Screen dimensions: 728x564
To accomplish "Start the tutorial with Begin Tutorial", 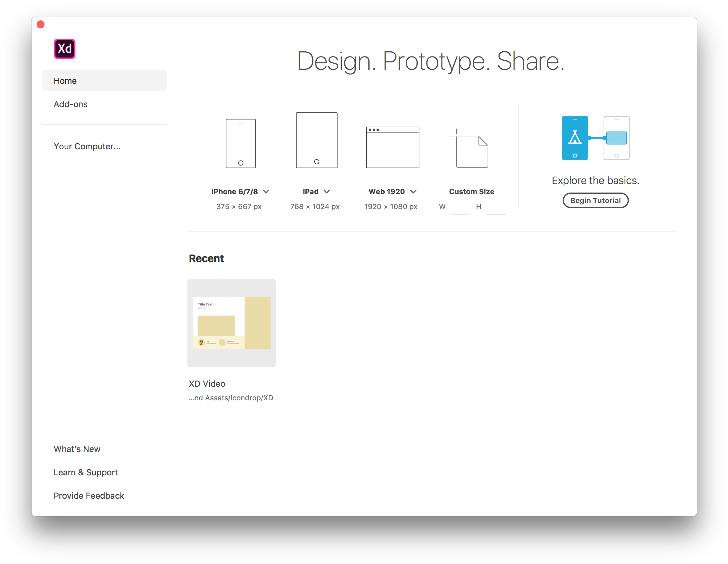I will click(595, 200).
